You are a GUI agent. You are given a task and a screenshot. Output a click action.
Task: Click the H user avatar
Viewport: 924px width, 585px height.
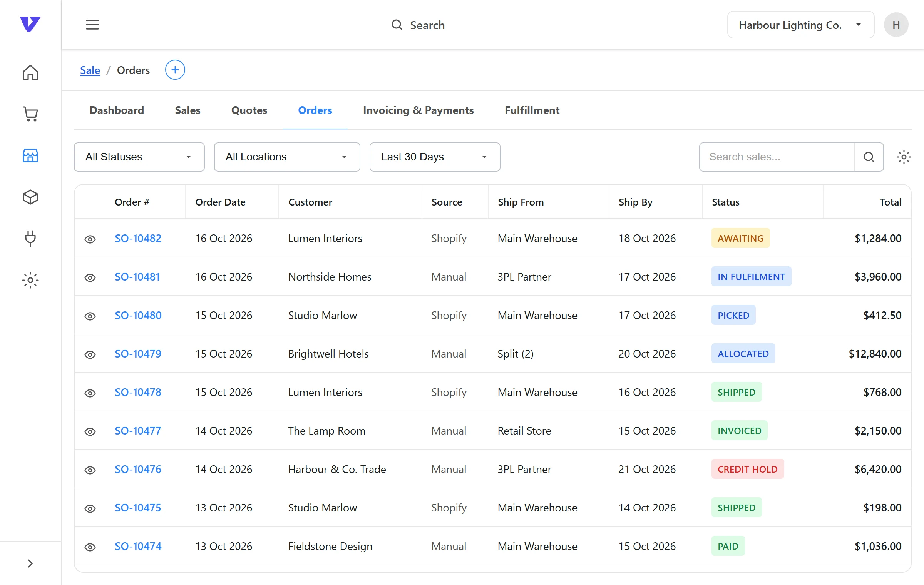click(x=896, y=25)
